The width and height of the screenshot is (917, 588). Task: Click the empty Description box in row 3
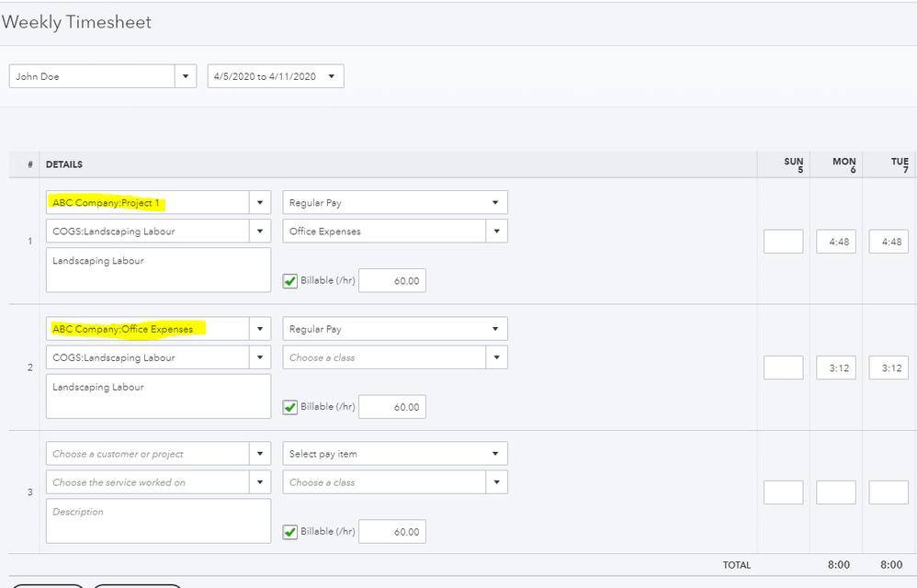click(158, 521)
